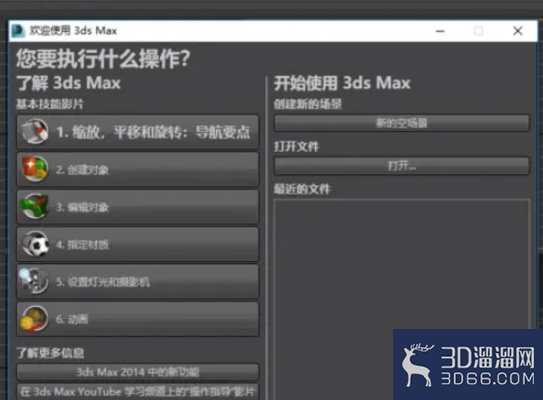Click the animation tutorial's gold icon
This screenshot has height=400, width=543.
[34, 319]
